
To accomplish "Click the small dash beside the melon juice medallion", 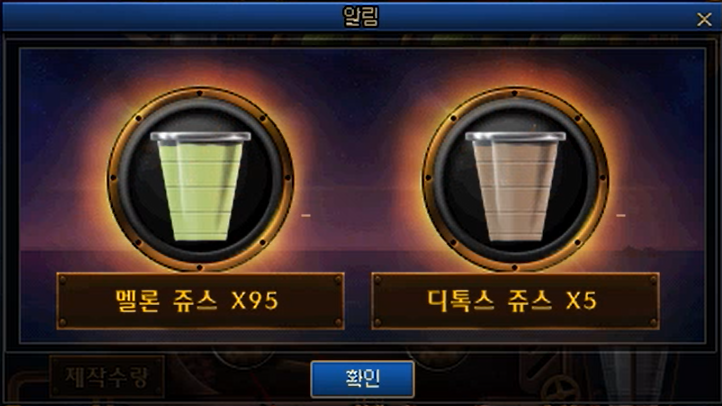I will 306,215.
